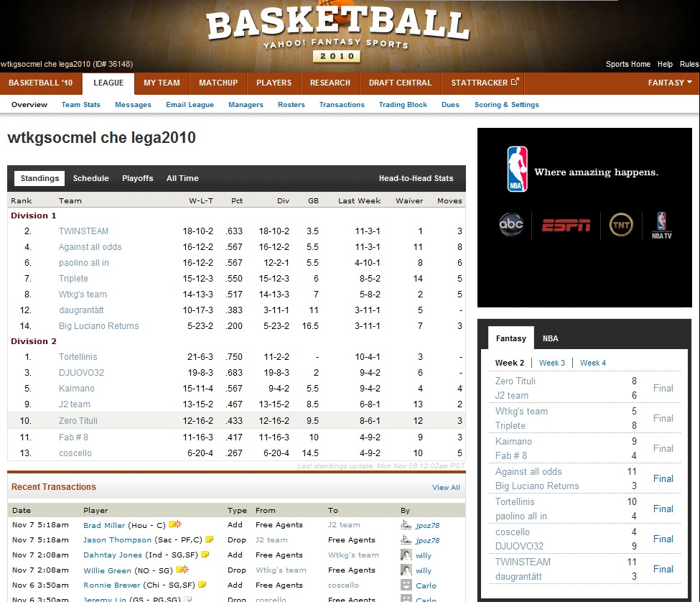Open the Tortellinis team page from standings
Viewport: 700px width, 607px height.
point(78,357)
